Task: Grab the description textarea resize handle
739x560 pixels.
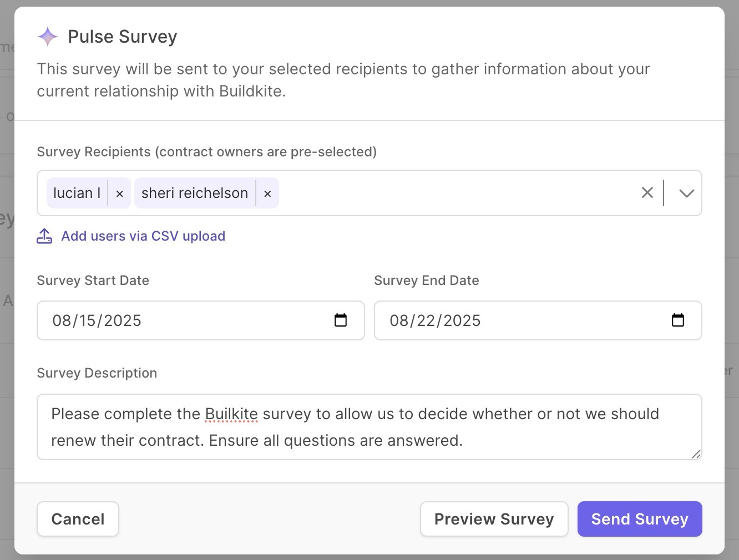Action: 696,454
